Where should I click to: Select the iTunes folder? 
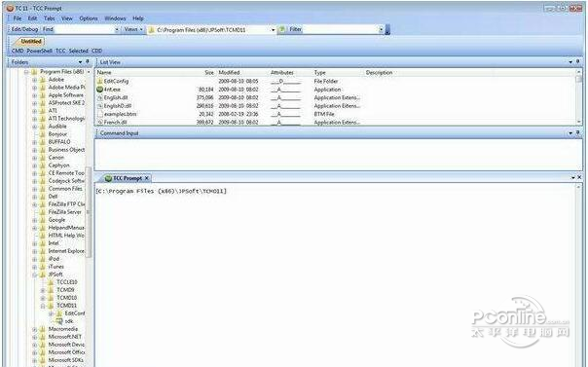(x=55, y=267)
